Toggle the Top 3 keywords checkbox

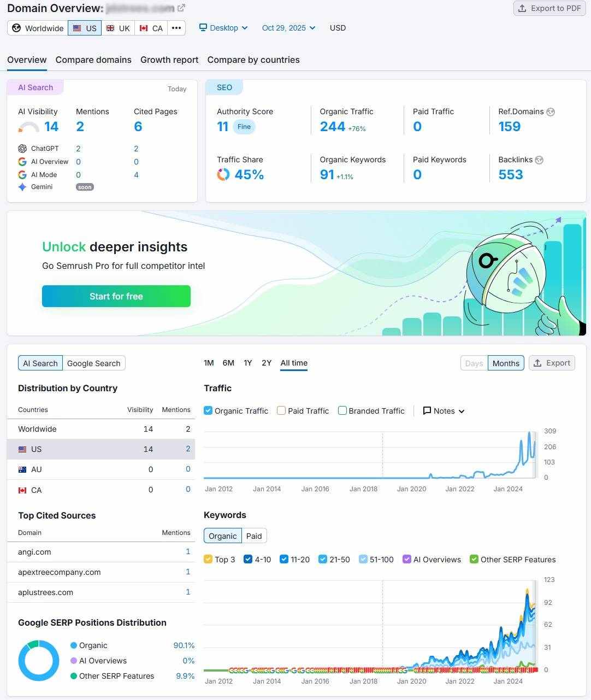(208, 559)
